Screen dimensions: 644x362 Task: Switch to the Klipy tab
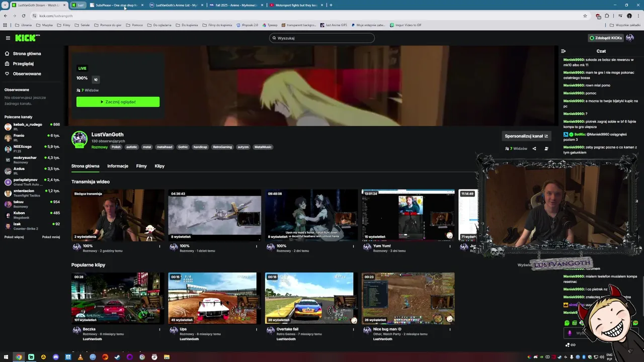point(159,166)
